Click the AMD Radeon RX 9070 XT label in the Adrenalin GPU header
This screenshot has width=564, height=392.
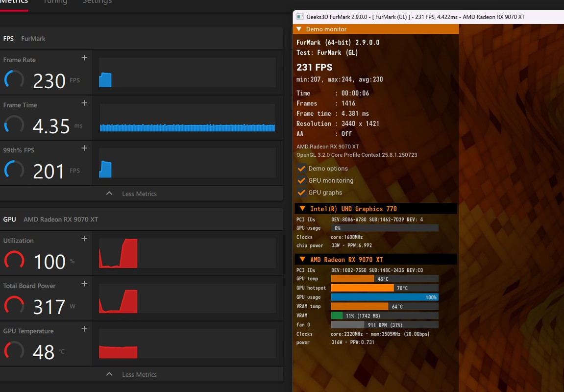pyautogui.click(x=61, y=220)
